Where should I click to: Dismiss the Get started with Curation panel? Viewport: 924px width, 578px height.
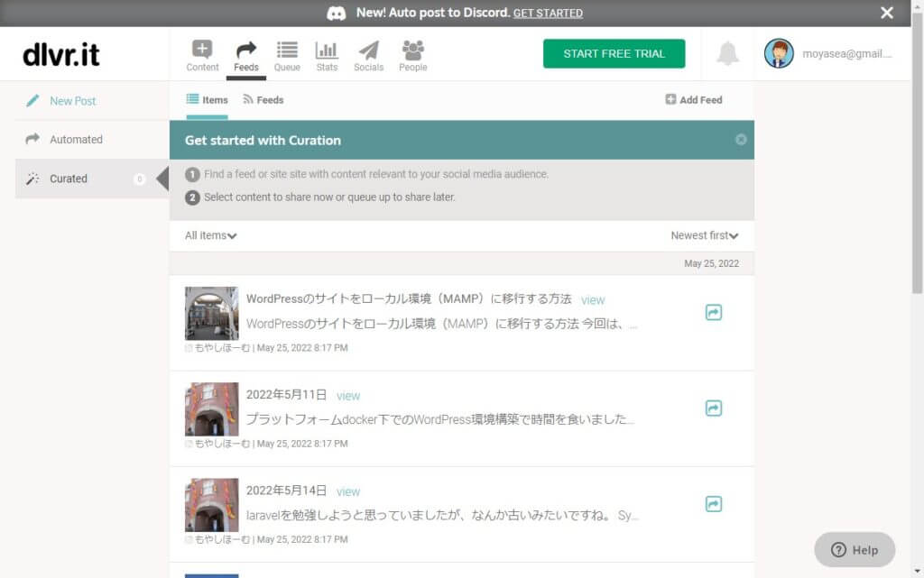coord(741,140)
